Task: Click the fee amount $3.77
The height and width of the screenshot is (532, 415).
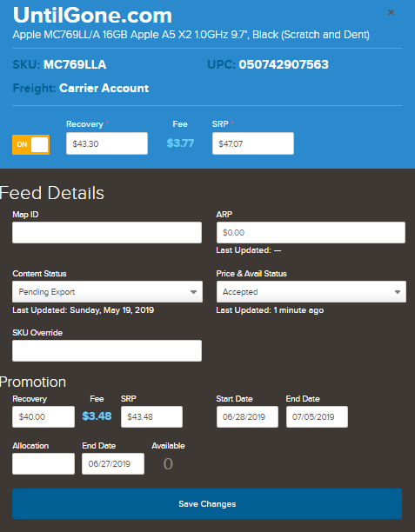Action: (180, 143)
